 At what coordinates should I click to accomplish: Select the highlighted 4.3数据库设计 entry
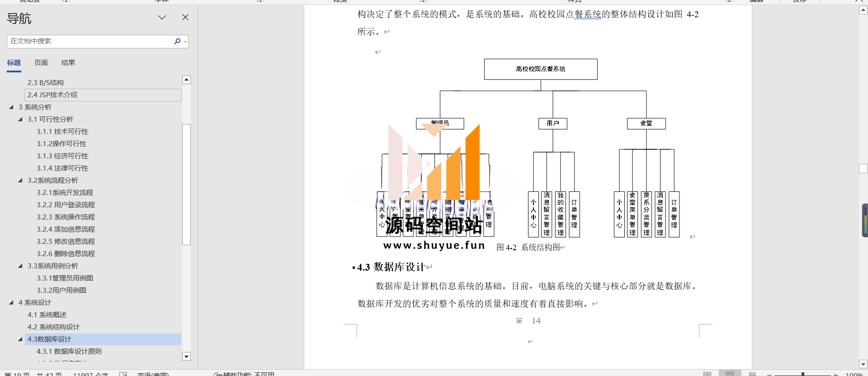(103, 339)
